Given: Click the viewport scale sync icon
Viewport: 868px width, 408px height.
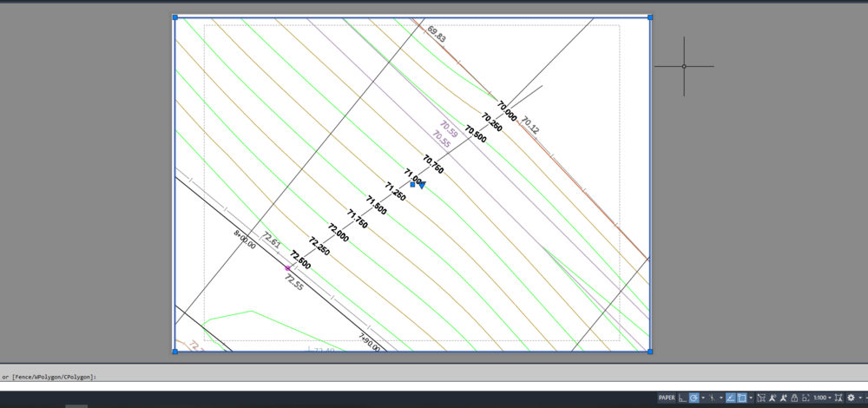Looking at the screenshot, I should click(x=838, y=398).
